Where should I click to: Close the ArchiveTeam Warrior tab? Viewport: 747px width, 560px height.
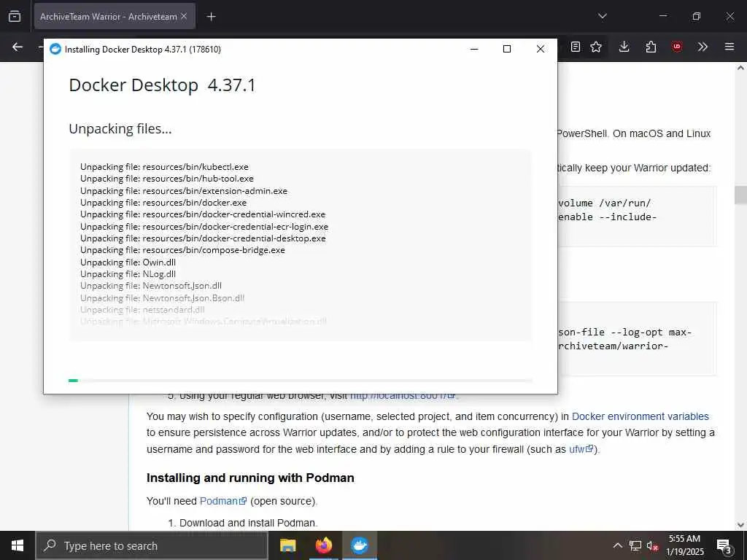click(184, 16)
